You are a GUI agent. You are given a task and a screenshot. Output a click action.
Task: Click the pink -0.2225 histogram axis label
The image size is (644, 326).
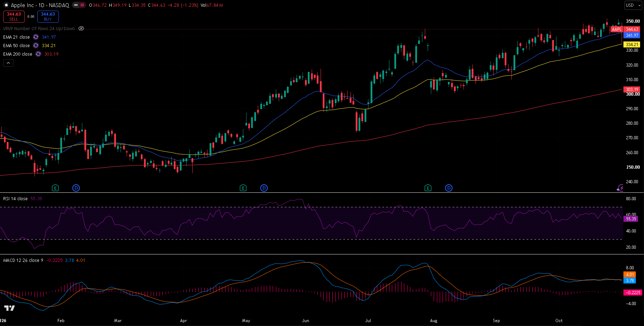pos(633,292)
